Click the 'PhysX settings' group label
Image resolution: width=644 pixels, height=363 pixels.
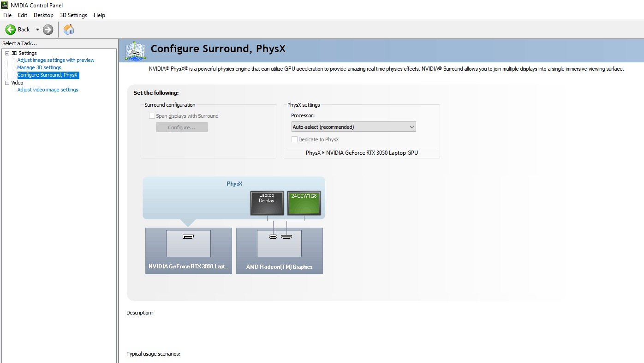(304, 105)
